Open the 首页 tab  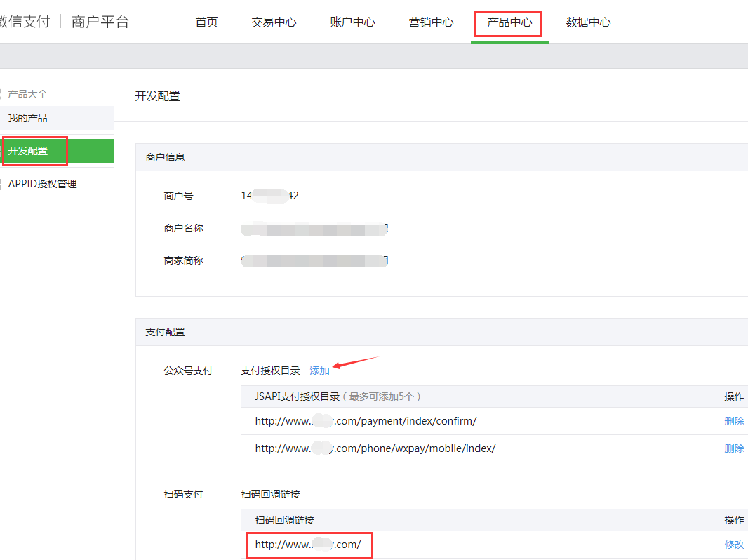206,22
